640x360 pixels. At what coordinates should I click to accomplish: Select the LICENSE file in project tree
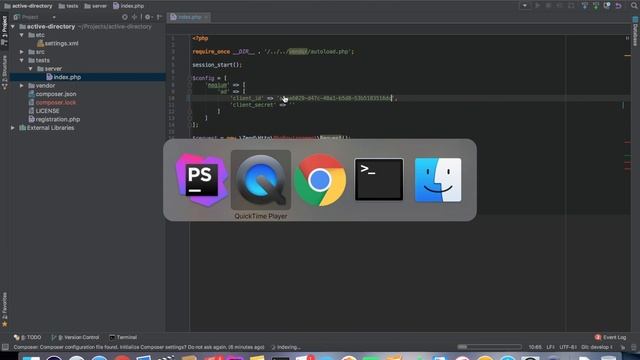[44, 111]
